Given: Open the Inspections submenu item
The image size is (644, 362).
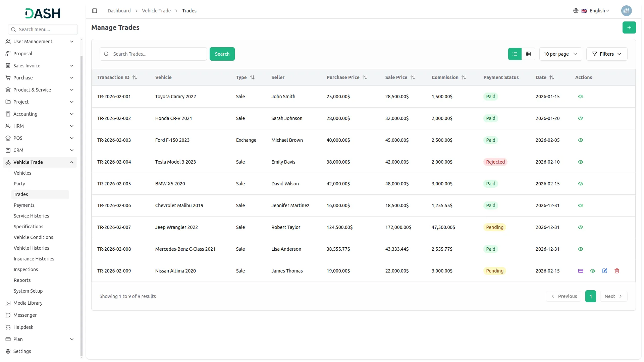Looking at the screenshot, I should pos(25,269).
